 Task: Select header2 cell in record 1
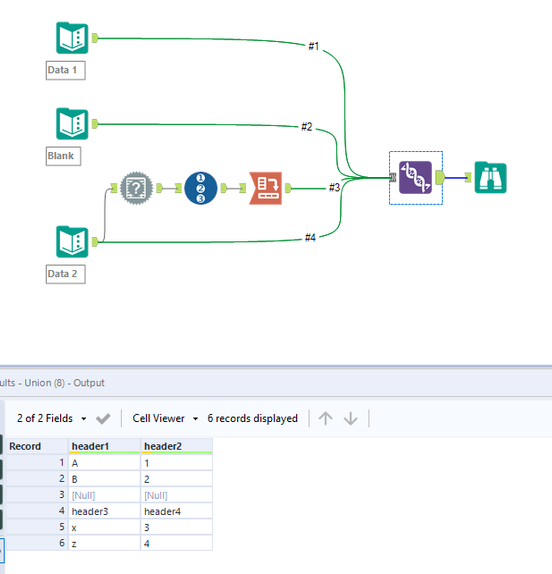[176, 463]
